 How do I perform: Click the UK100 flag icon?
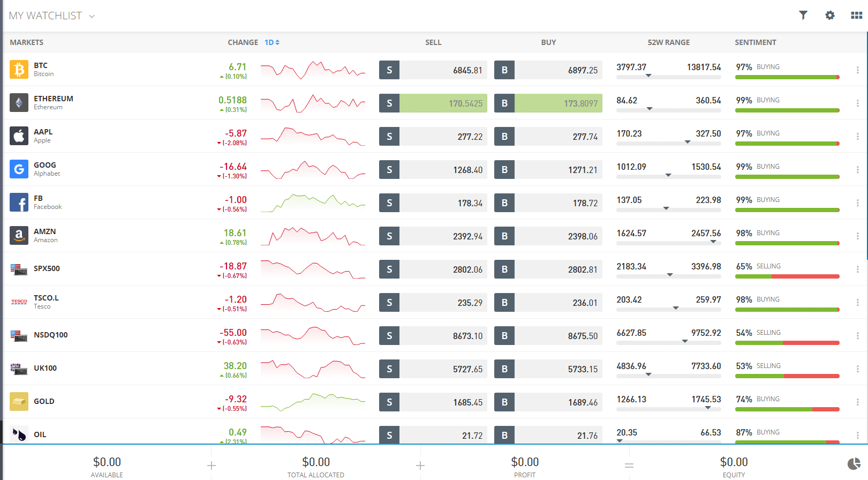click(x=19, y=369)
